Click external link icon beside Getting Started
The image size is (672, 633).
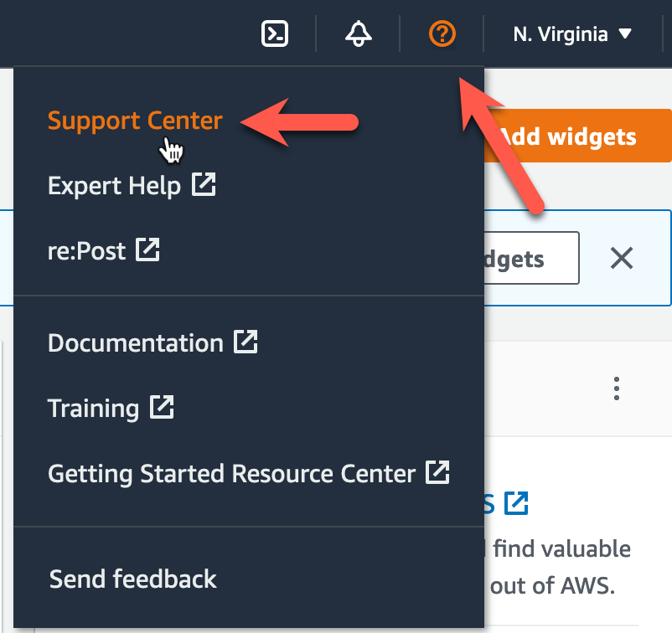(437, 472)
